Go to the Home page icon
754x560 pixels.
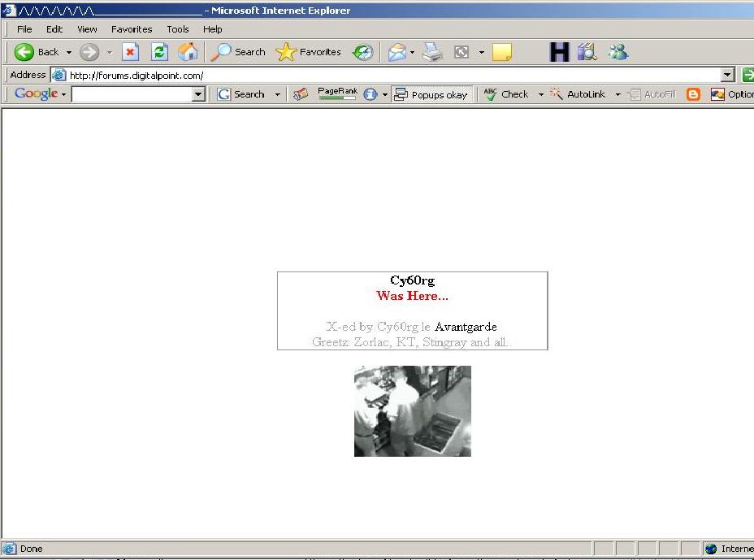(x=188, y=52)
